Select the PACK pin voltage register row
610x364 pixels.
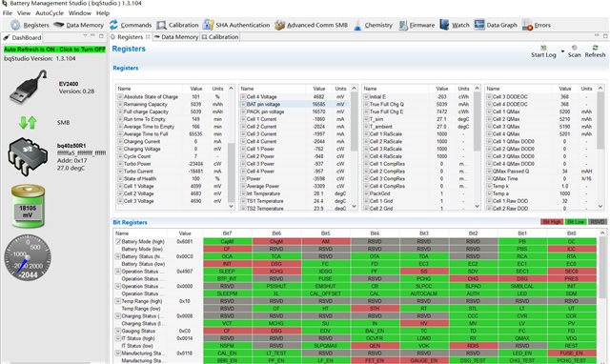[x=295, y=111]
